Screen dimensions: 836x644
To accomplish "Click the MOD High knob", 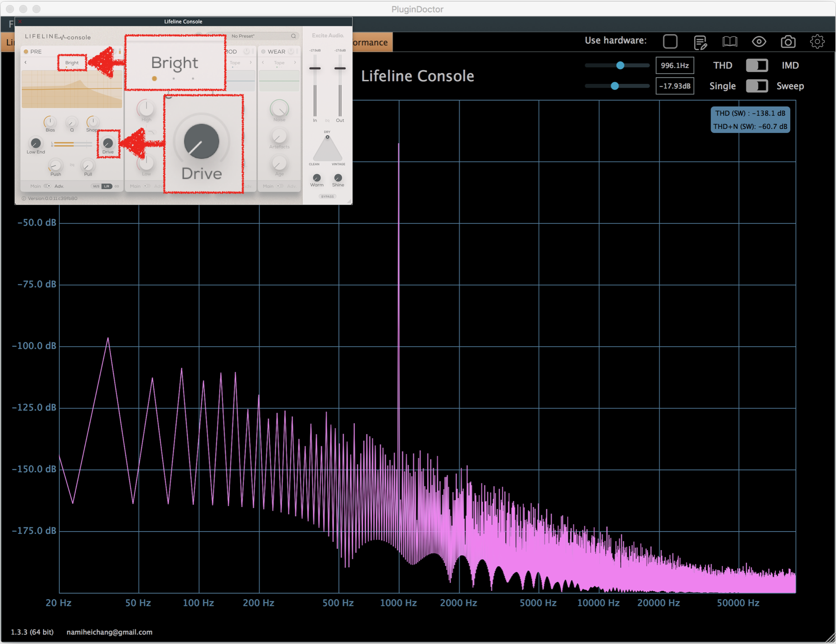I will coord(146,108).
